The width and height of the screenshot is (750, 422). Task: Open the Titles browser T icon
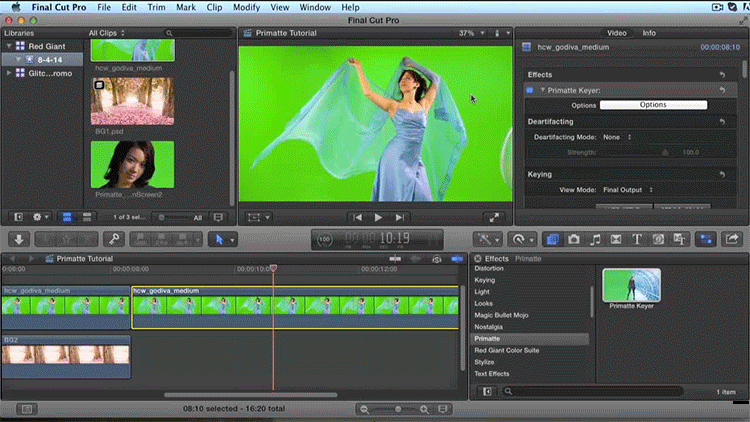coord(636,239)
